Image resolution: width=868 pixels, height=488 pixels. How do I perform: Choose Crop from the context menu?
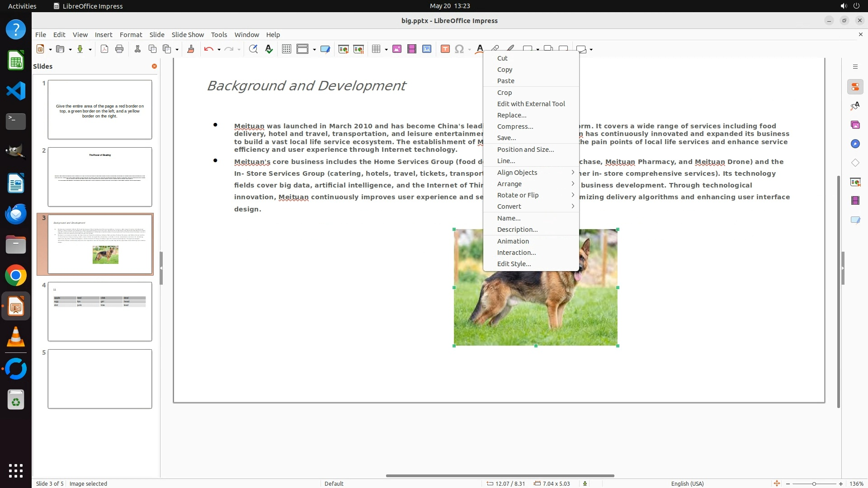504,93
